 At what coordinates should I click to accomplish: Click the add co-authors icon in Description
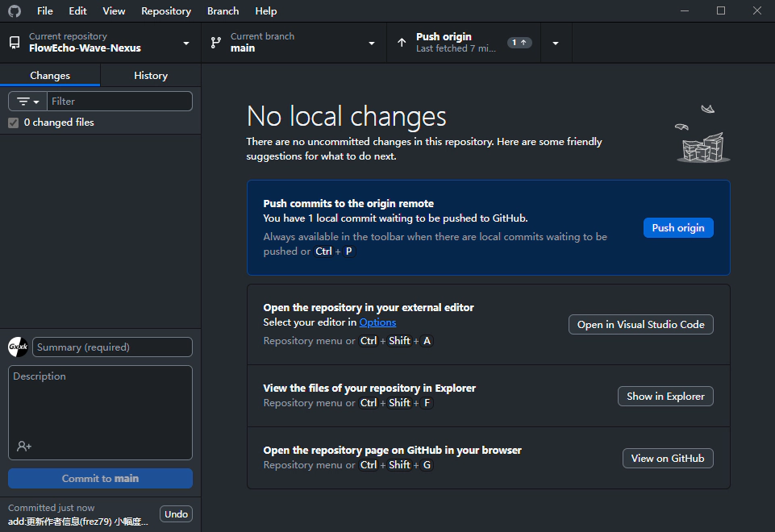point(24,446)
